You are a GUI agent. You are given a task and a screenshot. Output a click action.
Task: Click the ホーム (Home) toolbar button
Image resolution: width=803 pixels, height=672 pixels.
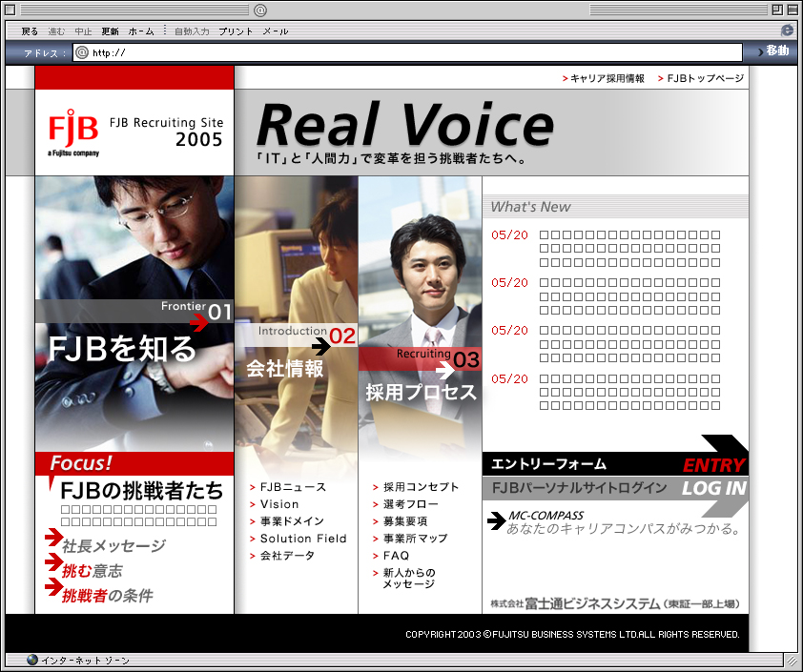[141, 31]
